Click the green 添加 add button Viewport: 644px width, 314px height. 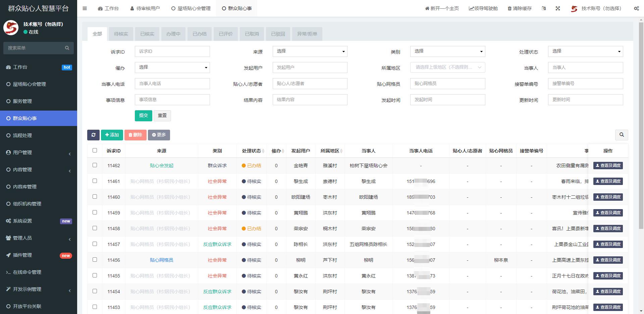pyautogui.click(x=112, y=135)
